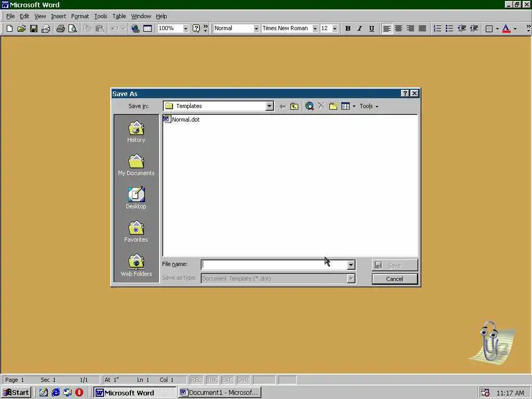Toggle Bold formatting
The image size is (532, 399).
click(348, 29)
